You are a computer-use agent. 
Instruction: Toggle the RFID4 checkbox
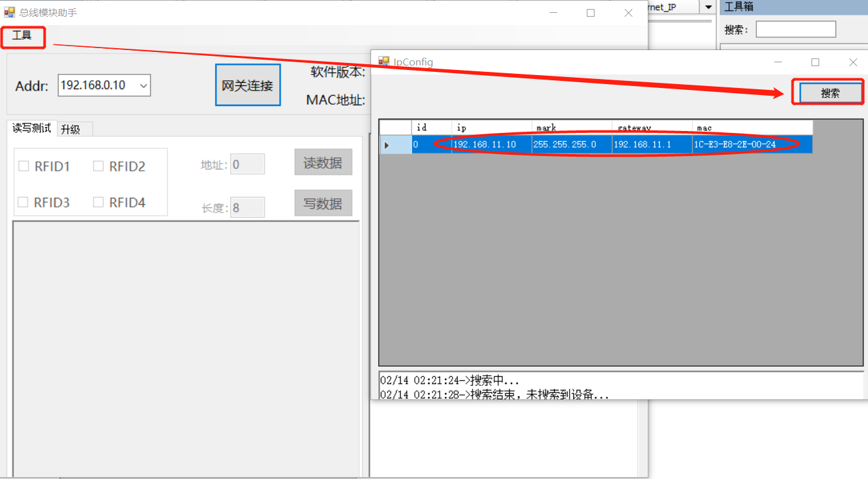(99, 202)
